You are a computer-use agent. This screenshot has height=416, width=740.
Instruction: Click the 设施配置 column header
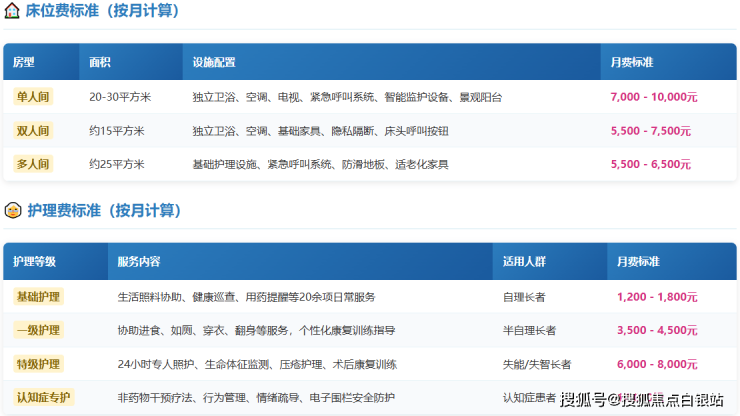pos(214,62)
